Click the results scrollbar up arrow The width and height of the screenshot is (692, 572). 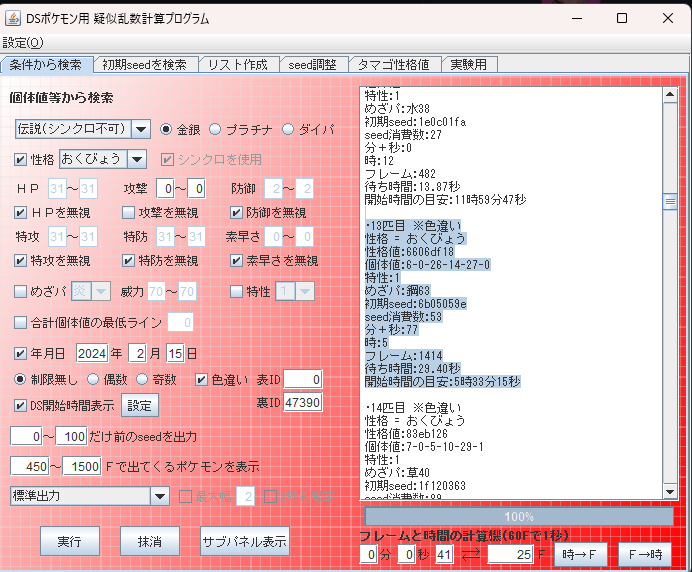point(670,94)
